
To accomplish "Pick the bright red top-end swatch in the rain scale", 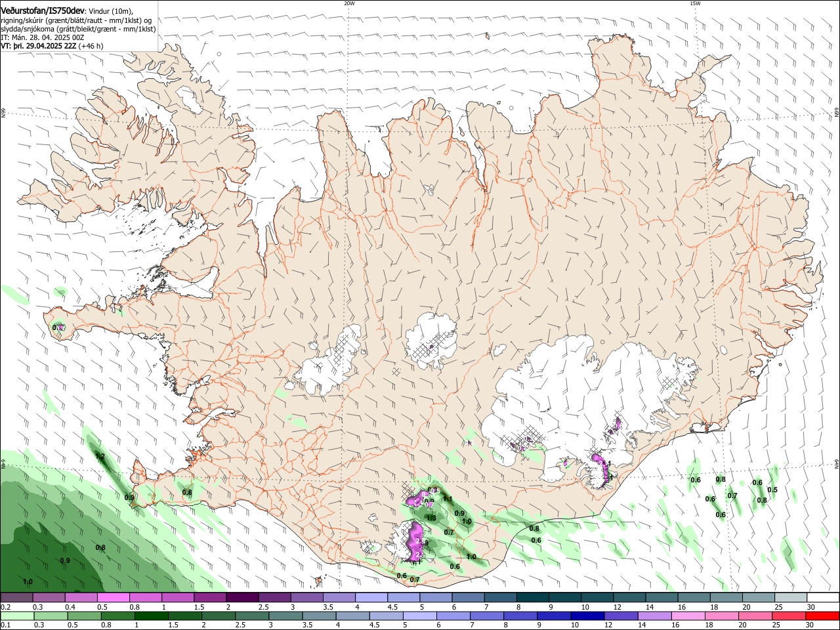I will click(822, 616).
